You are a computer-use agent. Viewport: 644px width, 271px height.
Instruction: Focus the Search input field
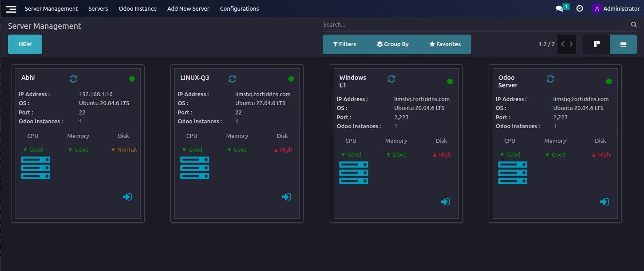click(476, 25)
